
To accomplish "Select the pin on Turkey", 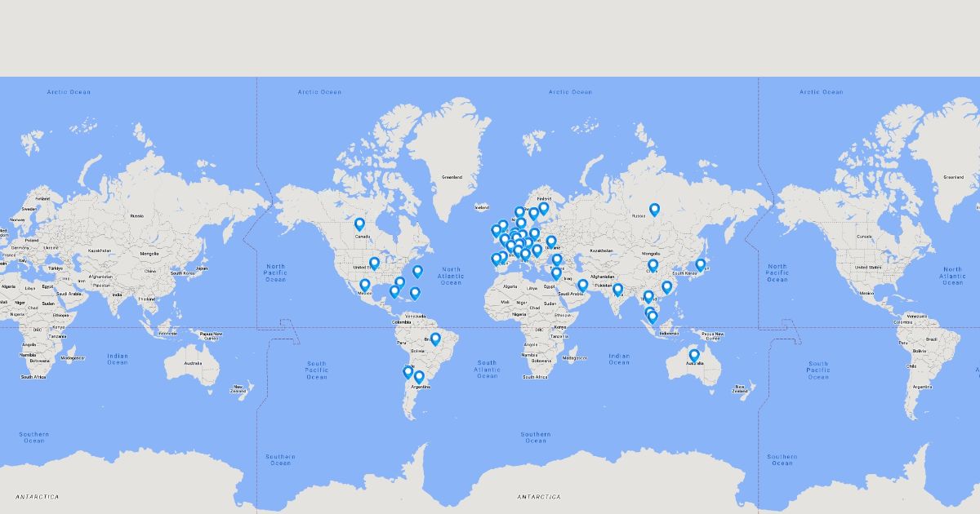I will pos(557,260).
